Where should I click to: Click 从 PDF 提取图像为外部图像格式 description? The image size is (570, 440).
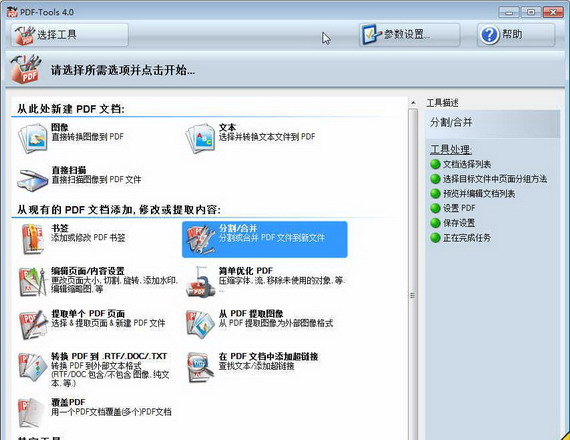coord(276,323)
